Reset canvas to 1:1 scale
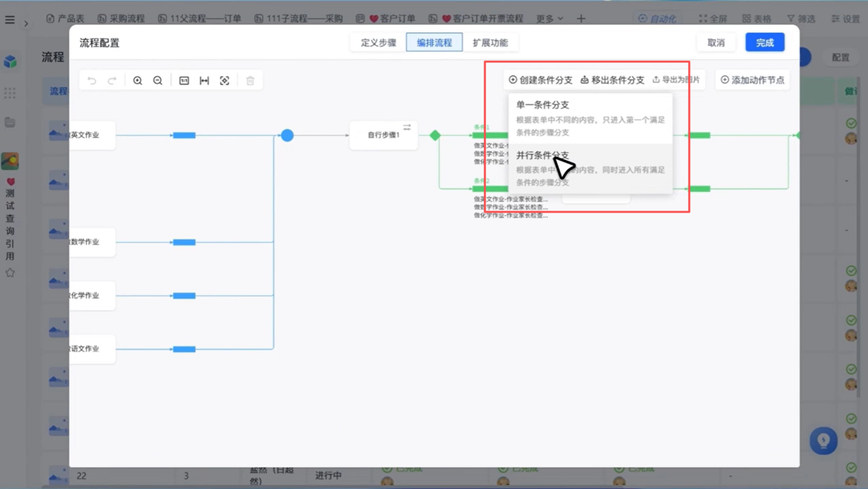The width and height of the screenshot is (868, 489). (184, 80)
